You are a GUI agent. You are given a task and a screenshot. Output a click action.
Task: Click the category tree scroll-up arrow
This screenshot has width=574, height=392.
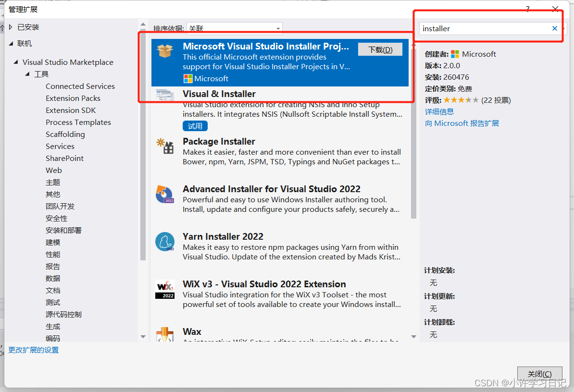[143, 24]
